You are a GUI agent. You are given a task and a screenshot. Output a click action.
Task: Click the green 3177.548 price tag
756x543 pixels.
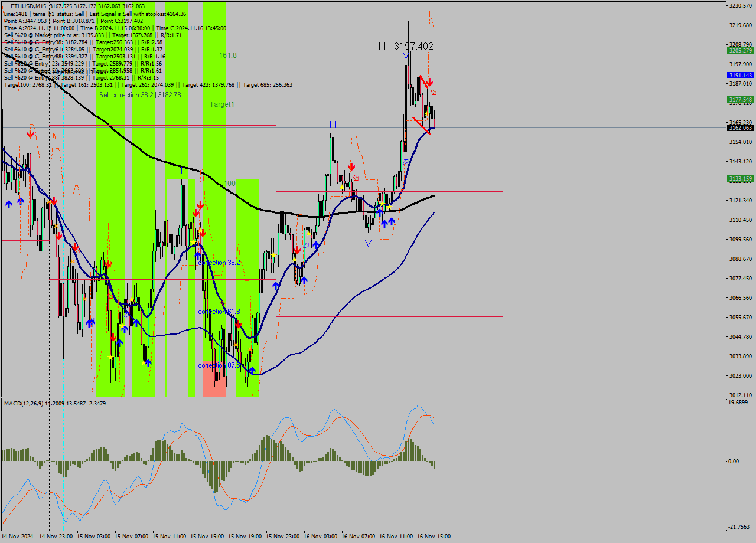[740, 100]
